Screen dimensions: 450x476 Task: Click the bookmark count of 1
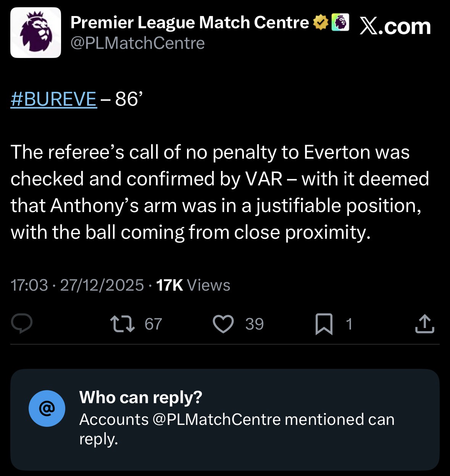(x=348, y=324)
